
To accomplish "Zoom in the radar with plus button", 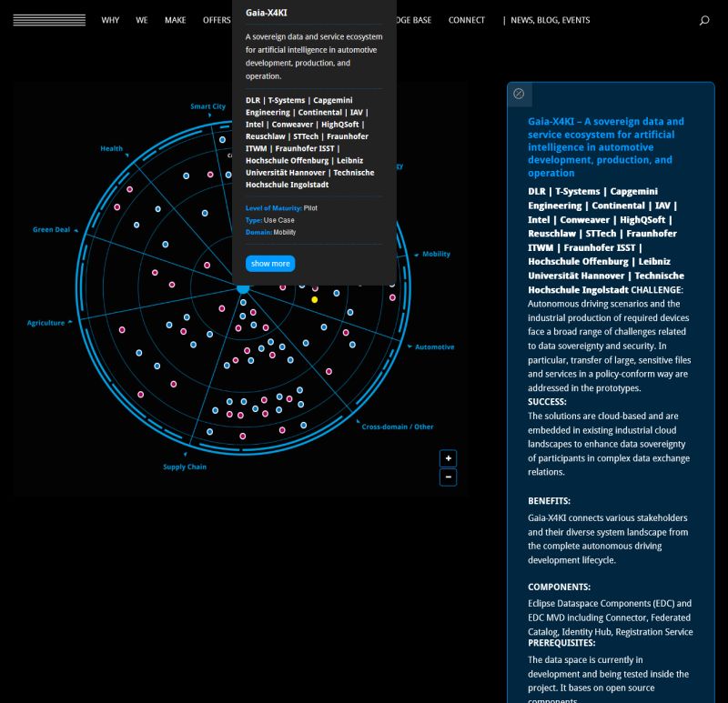I will [448, 458].
